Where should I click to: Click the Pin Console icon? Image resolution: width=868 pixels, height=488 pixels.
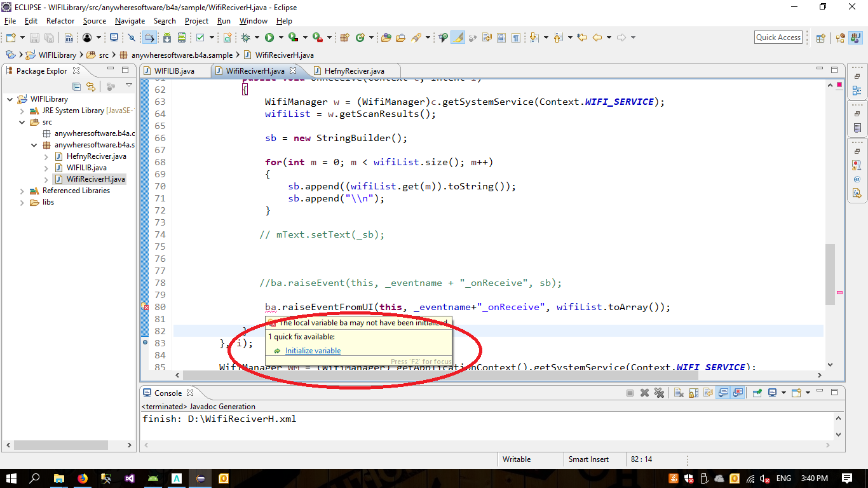pyautogui.click(x=757, y=393)
